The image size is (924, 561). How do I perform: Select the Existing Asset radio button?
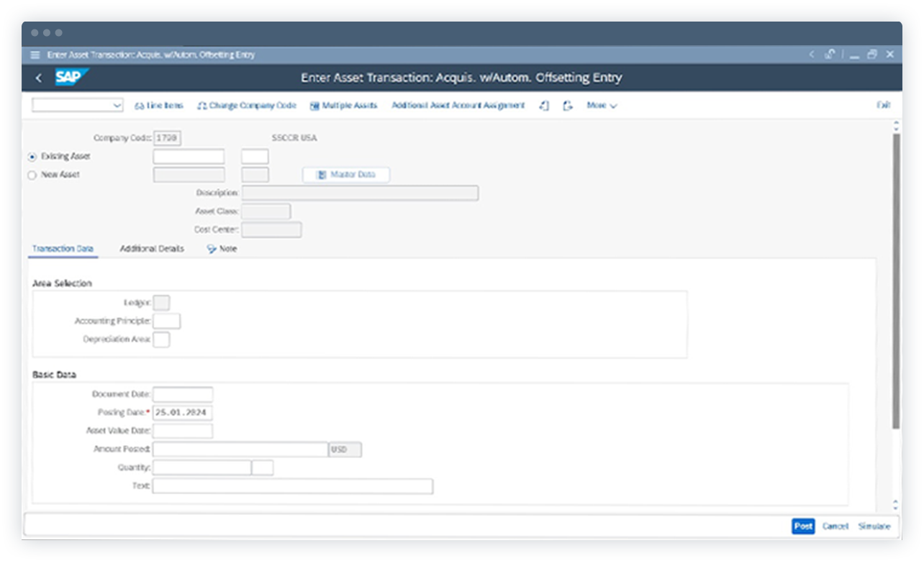pyautogui.click(x=32, y=156)
